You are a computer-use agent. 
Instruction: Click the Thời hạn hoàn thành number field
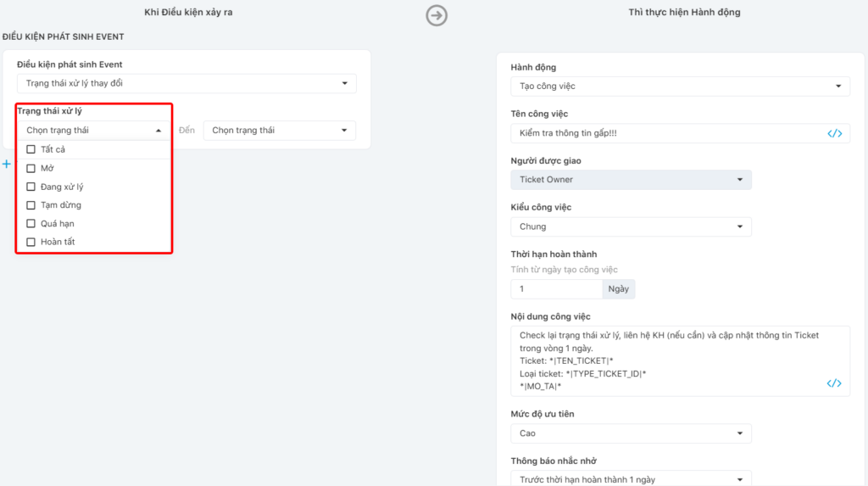[x=556, y=289]
